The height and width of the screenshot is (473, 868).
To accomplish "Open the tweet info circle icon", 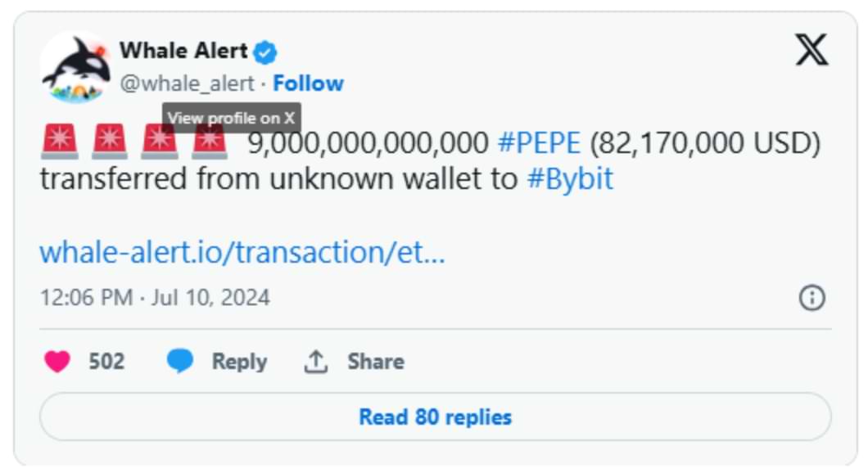I will [x=811, y=298].
